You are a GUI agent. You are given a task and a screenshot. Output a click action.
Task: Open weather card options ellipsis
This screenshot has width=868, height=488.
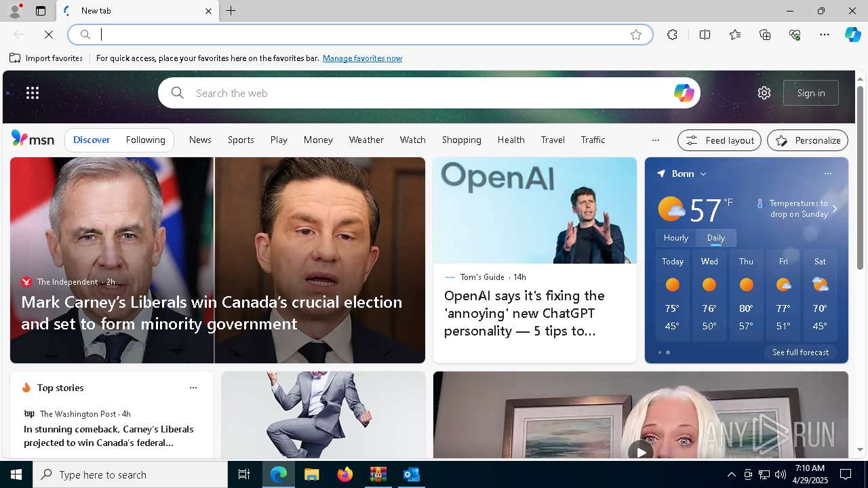(x=827, y=174)
